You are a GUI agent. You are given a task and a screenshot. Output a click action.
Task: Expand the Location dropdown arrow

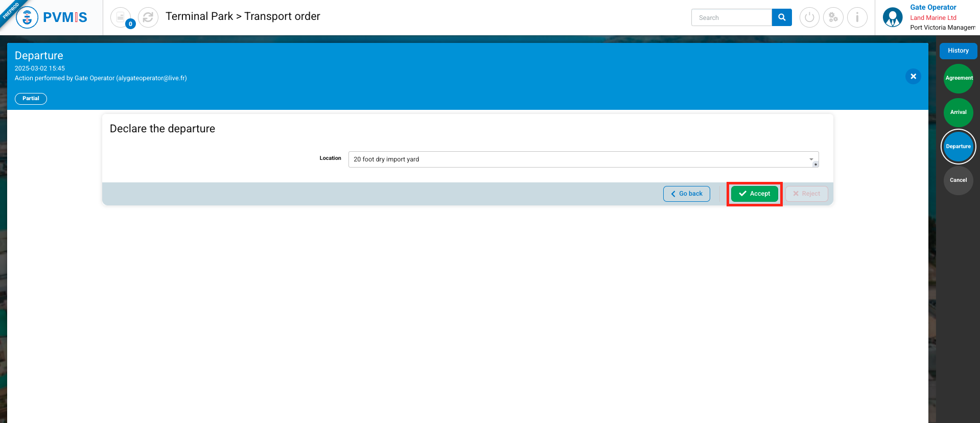tap(811, 159)
